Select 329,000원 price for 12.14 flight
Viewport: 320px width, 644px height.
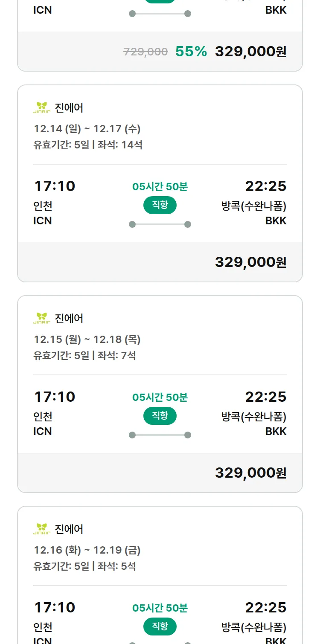tap(250, 262)
